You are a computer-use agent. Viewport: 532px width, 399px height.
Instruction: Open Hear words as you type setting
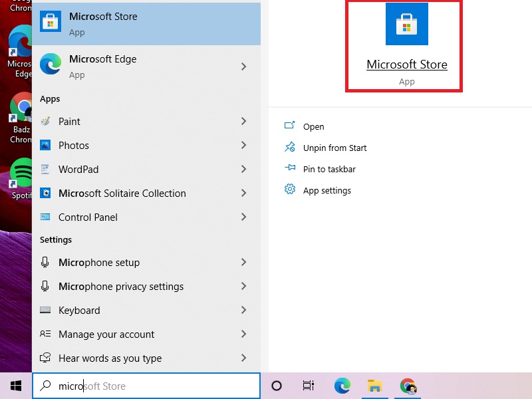click(146, 358)
